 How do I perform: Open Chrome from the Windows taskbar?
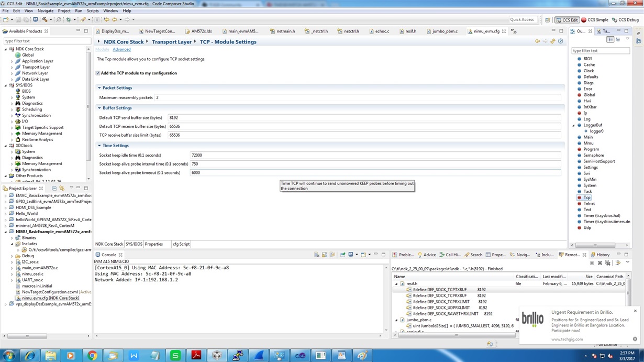point(92,355)
